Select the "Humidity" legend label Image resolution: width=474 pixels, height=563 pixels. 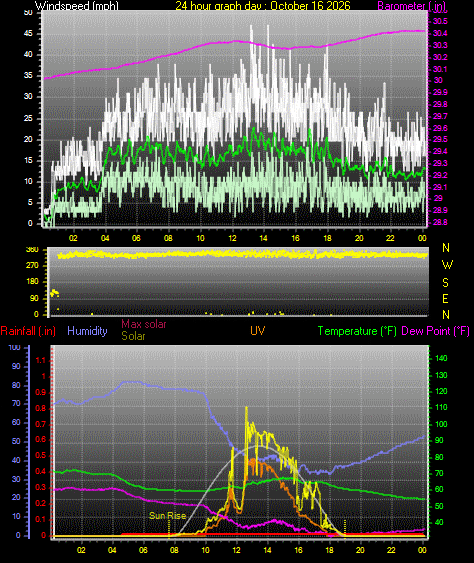point(87,331)
